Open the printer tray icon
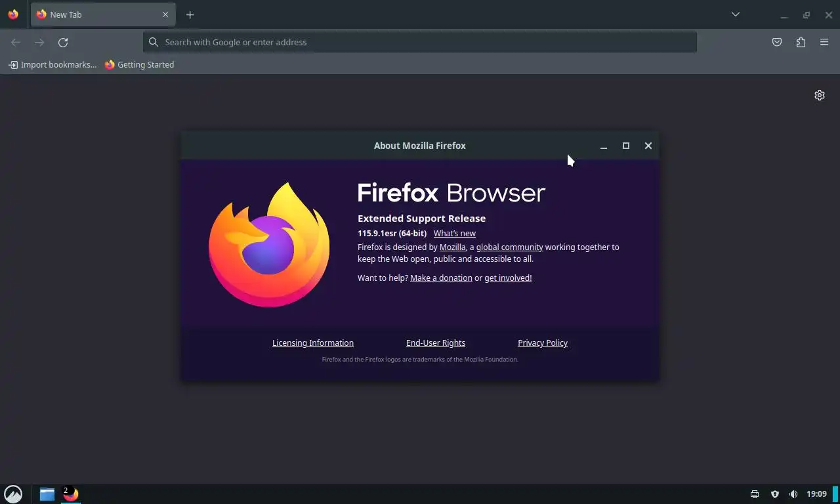Screen dimensions: 840x504 [x=755, y=494]
